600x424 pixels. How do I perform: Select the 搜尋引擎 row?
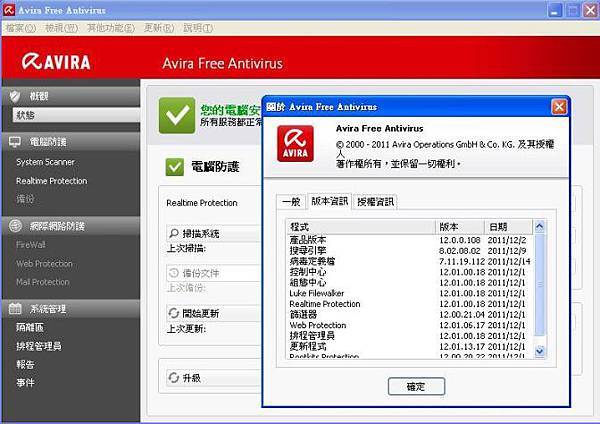point(409,251)
